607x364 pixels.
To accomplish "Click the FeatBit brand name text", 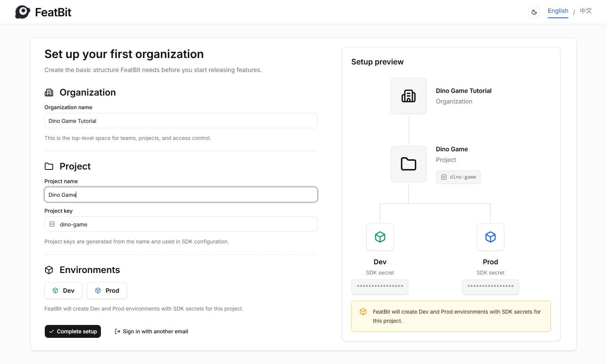I will point(53,12).
